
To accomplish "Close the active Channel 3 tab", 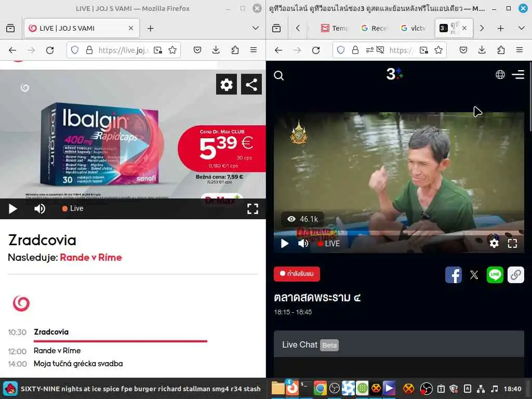I will coord(464,28).
